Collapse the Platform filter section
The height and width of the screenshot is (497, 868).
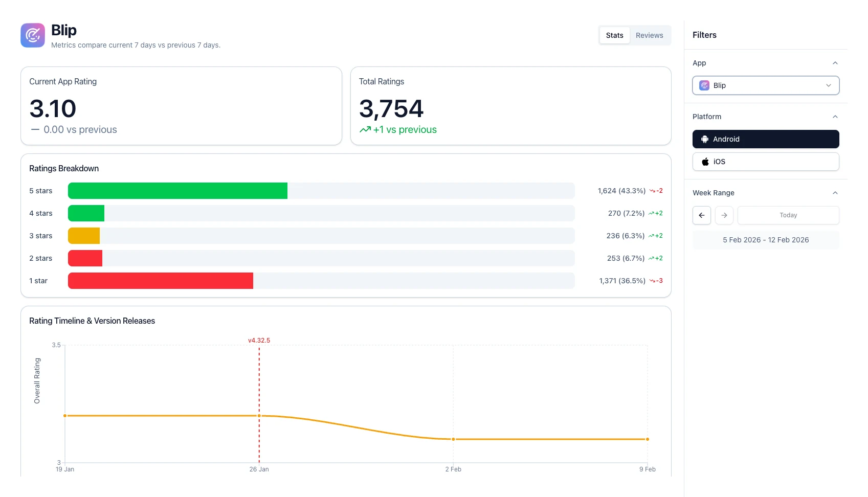[x=835, y=117]
